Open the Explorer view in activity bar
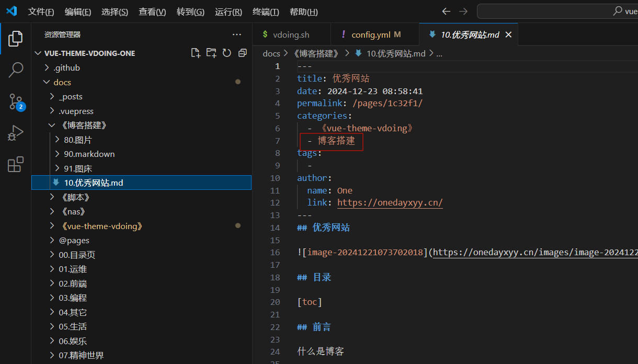 (16, 38)
